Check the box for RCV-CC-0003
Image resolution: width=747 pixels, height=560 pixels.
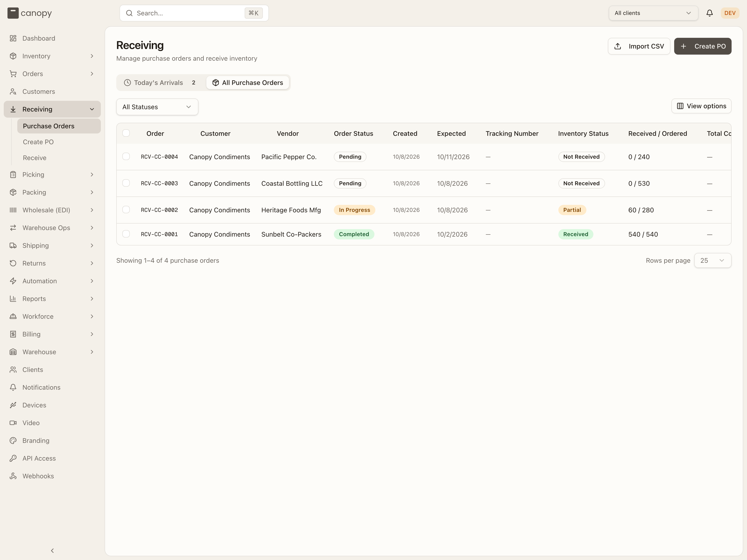pos(126,183)
